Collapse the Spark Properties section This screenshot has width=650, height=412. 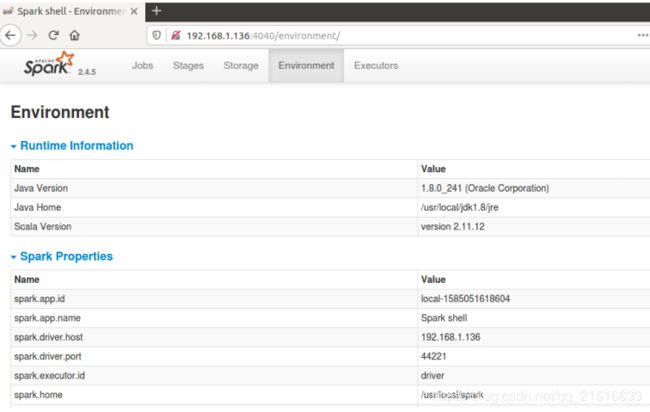pyautogui.click(x=14, y=257)
